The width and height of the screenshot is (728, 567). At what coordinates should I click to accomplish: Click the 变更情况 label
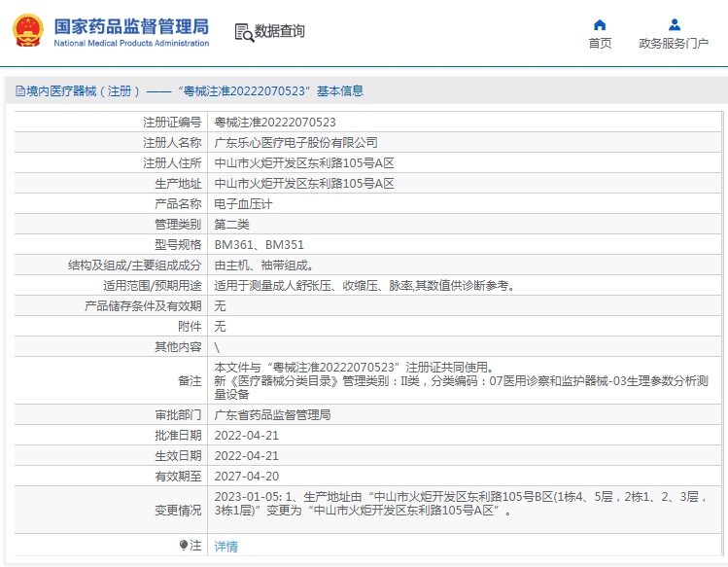click(x=178, y=511)
